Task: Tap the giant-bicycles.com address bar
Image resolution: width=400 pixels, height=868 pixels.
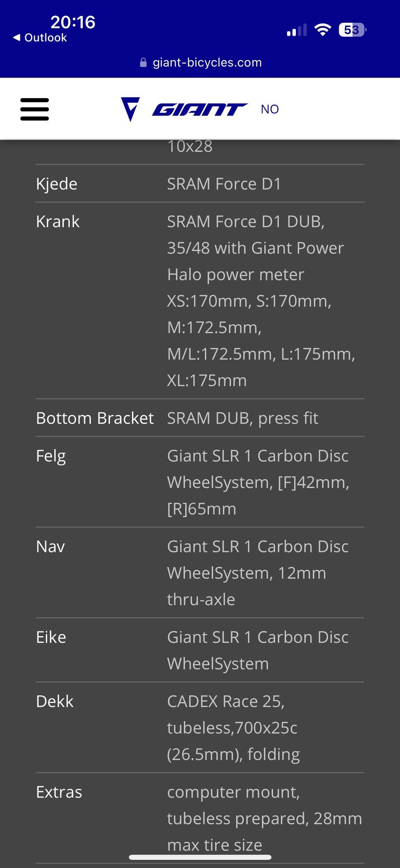Action: (x=207, y=63)
